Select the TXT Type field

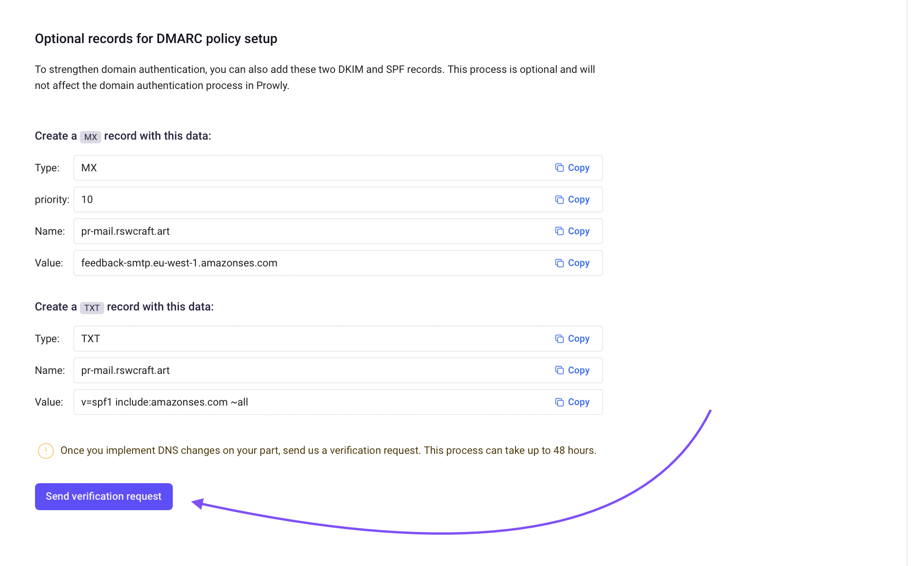tap(338, 339)
